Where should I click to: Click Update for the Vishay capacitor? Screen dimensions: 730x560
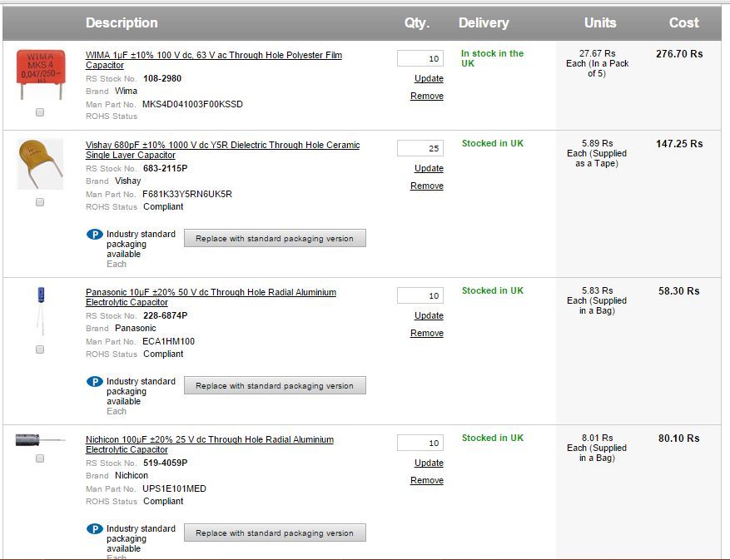429,168
